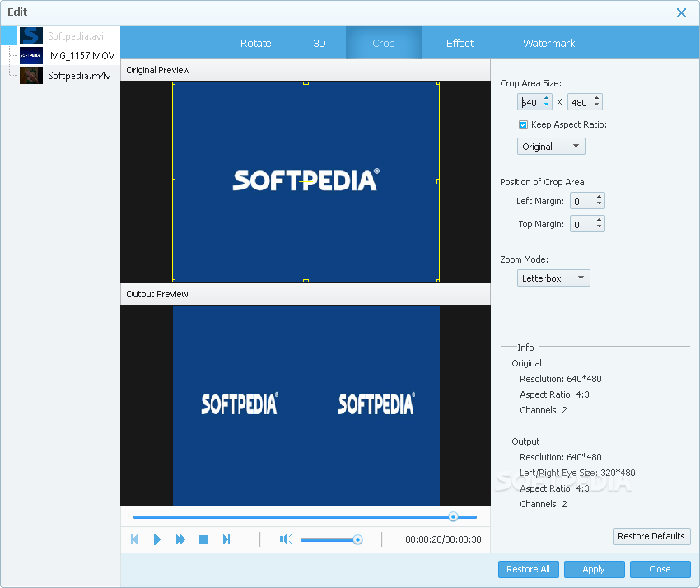Click the Restore All button
The image size is (700, 588).
pos(528,569)
